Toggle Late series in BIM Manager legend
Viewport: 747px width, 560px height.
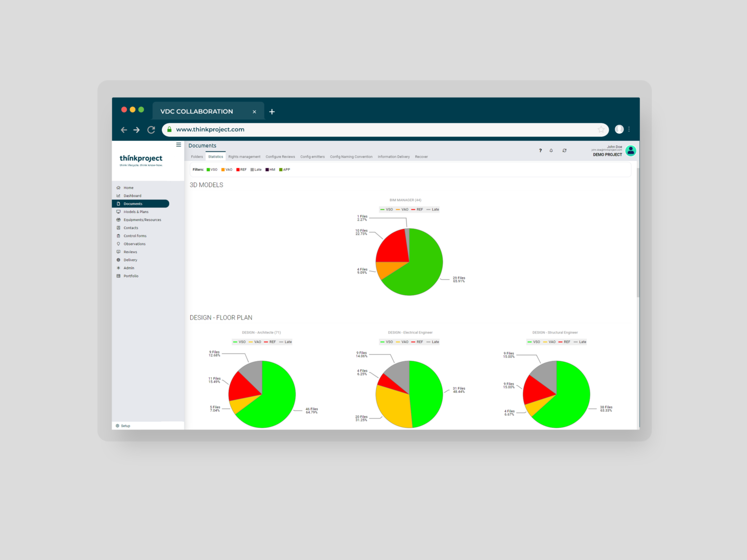pos(433,210)
